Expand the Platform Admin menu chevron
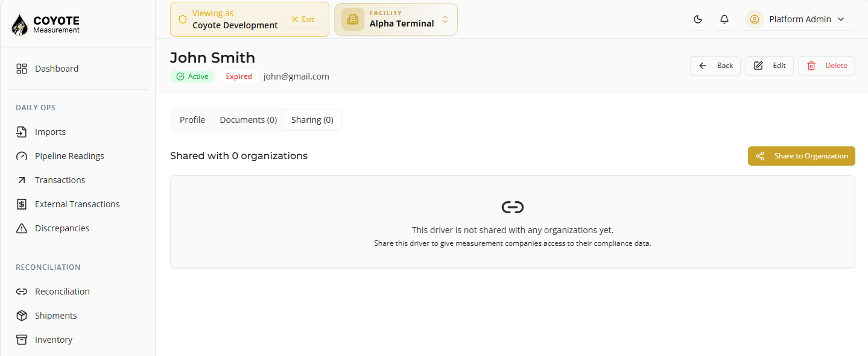Image resolution: width=868 pixels, height=356 pixels. tap(841, 19)
